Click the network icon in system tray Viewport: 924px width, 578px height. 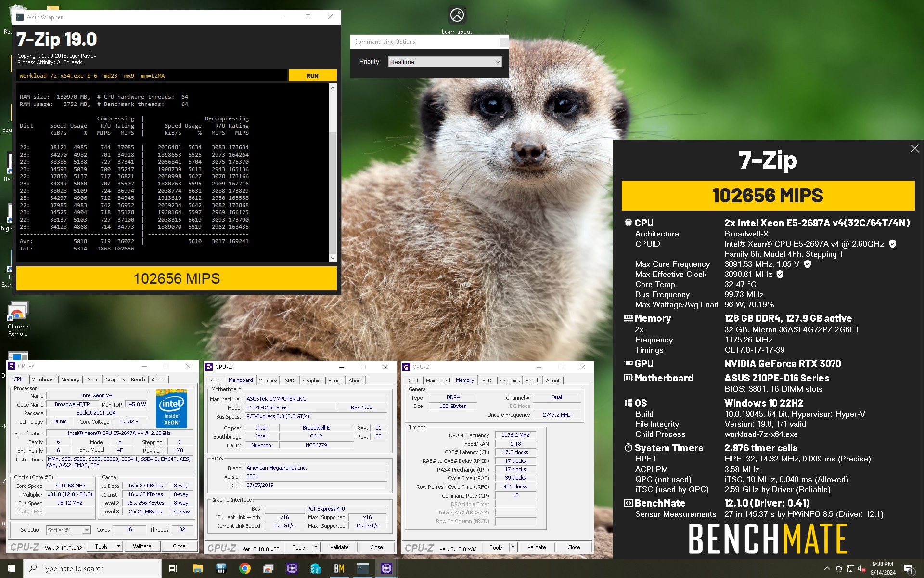tap(850, 568)
